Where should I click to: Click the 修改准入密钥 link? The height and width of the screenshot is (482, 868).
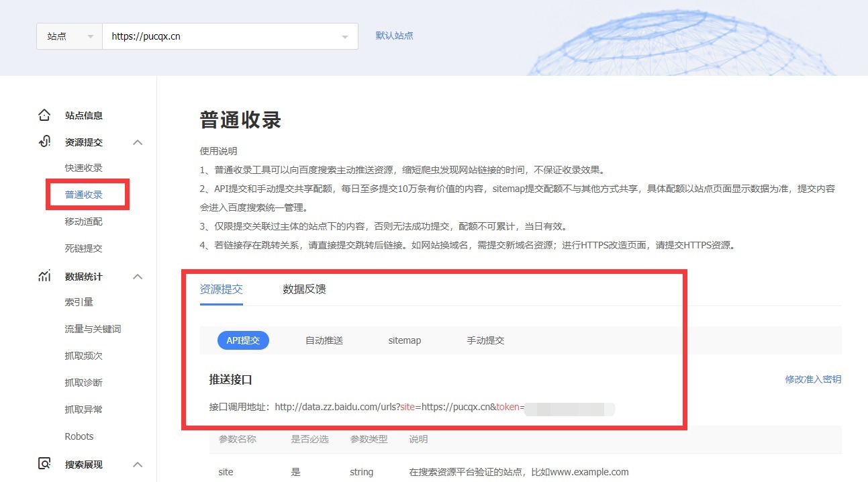tap(814, 379)
